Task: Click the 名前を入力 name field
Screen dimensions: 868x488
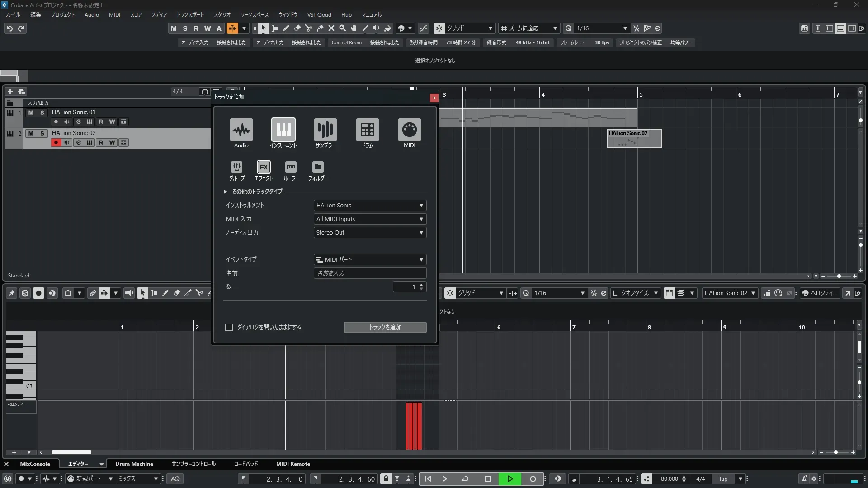Action: pyautogui.click(x=370, y=273)
